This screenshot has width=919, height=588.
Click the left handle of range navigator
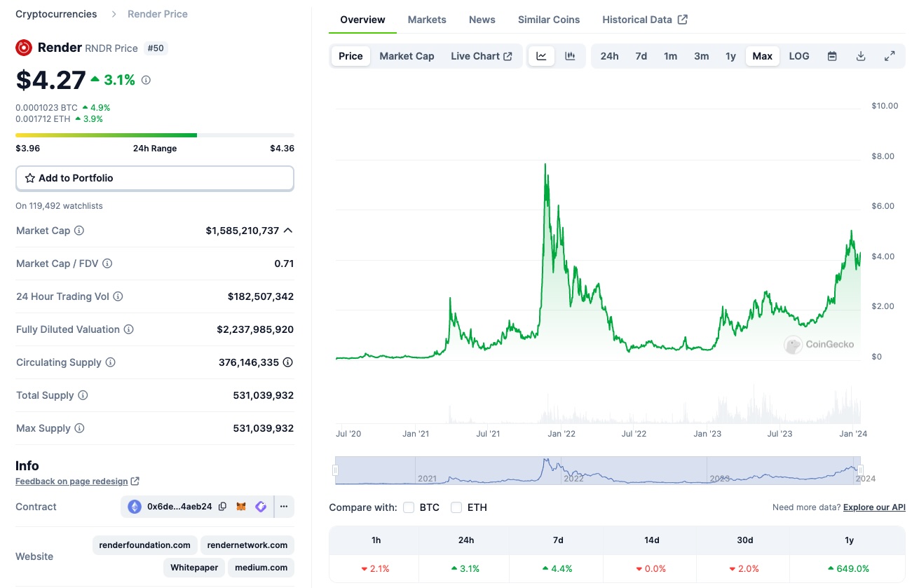(336, 470)
